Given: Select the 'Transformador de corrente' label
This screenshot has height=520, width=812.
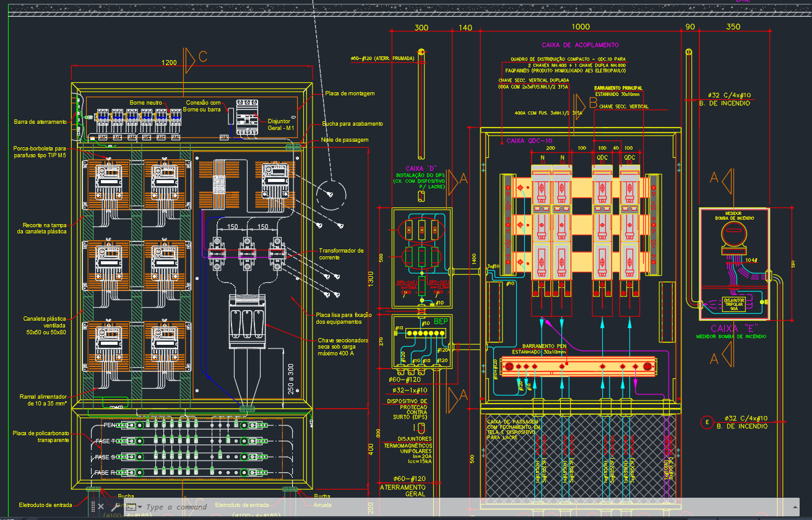Looking at the screenshot, I should click(x=341, y=254).
